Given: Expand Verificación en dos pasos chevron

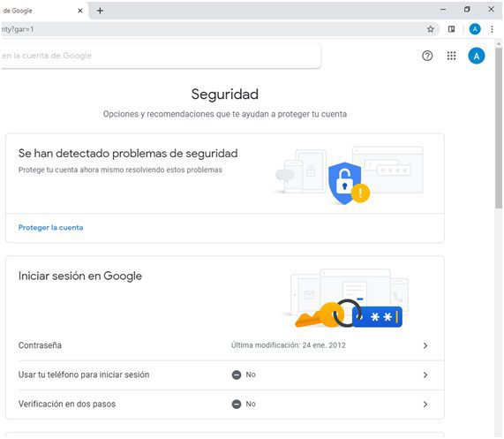Looking at the screenshot, I should pos(425,405).
